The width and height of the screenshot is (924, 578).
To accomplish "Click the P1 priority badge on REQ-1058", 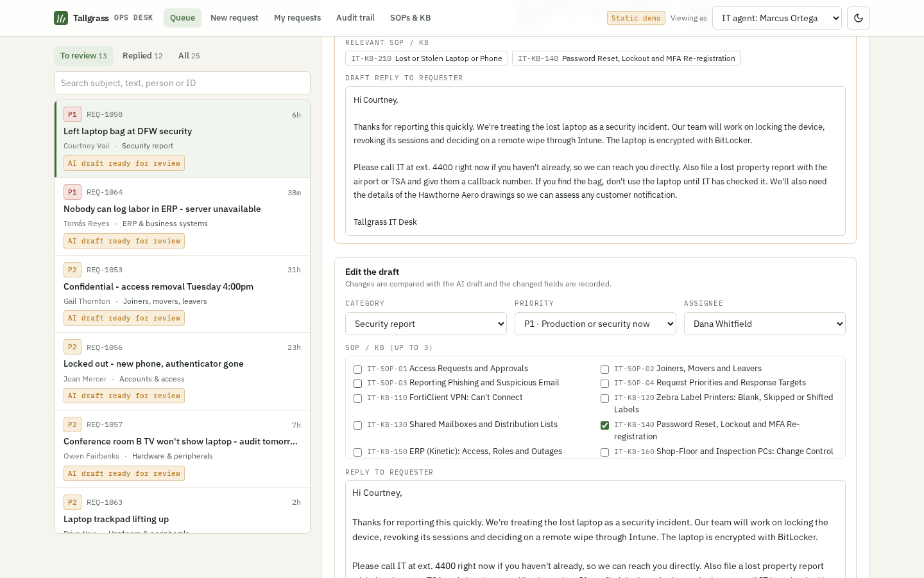I will pos(73,114).
